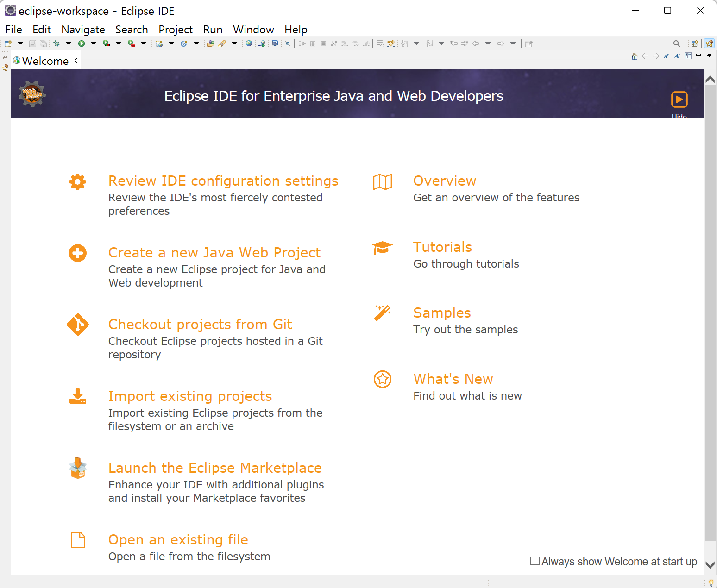This screenshot has height=588, width=717.
Task: Click the flashlight Search toolbar icon
Action: (222, 44)
